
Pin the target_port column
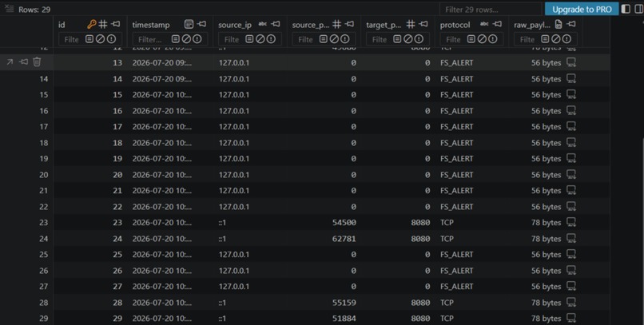coord(423,24)
